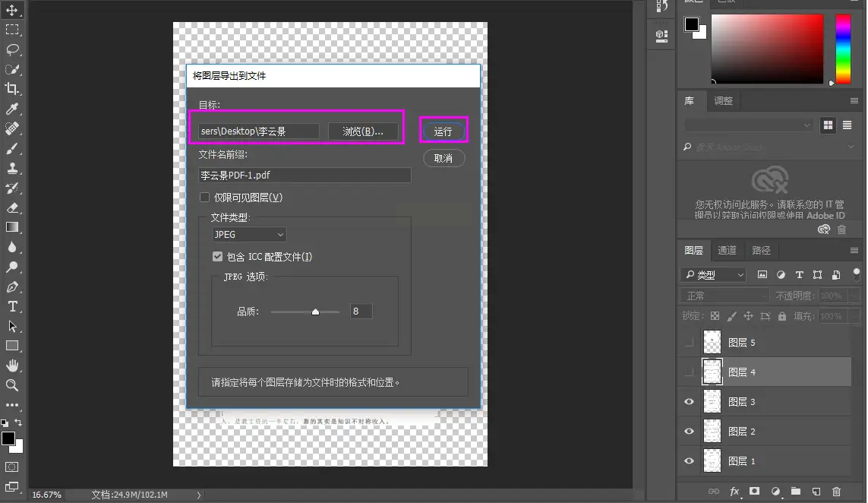868x503 pixels.
Task: Adjust the JPEG quality slider
Action: 315,312
